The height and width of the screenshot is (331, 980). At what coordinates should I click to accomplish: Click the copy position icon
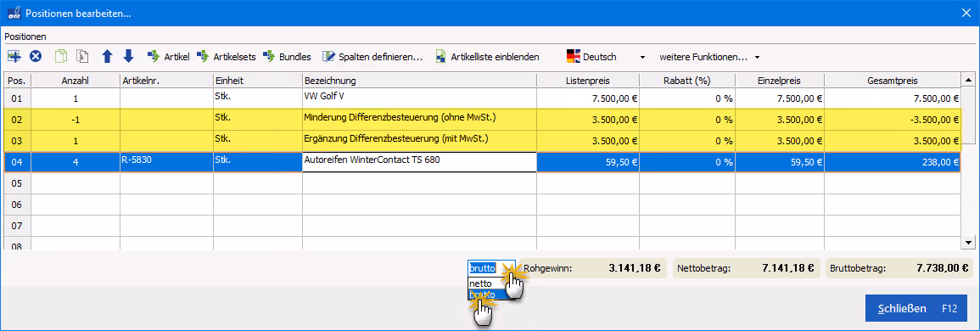click(x=60, y=56)
